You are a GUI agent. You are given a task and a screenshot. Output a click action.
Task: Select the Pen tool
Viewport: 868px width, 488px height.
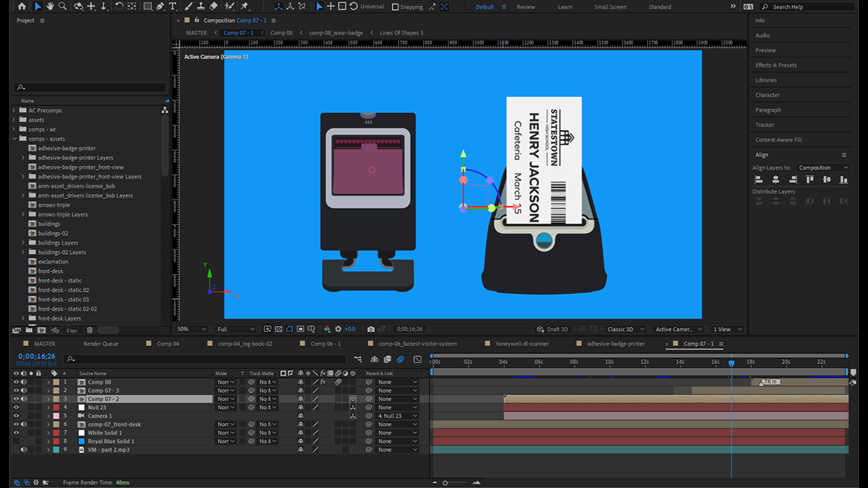point(160,6)
